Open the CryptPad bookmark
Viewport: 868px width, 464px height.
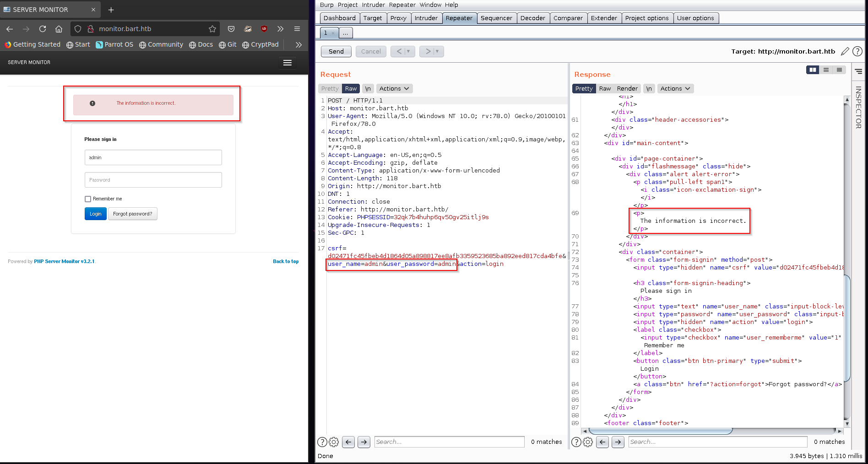point(260,44)
